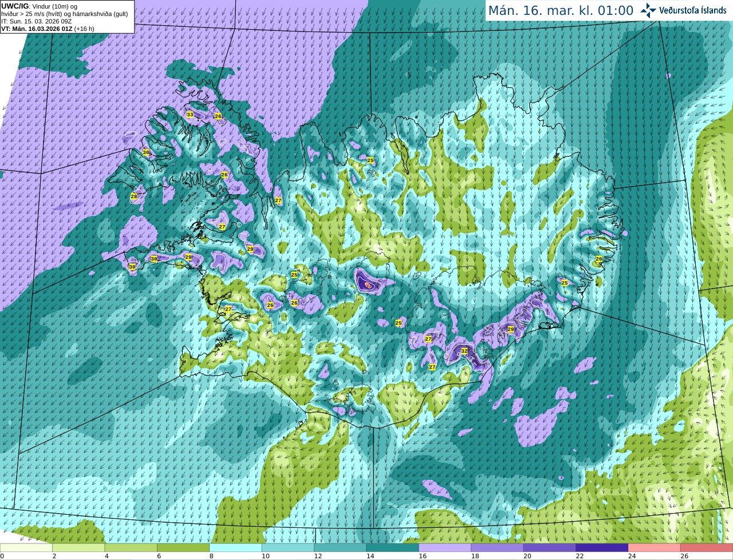
Task: Pick the 14–16 m/s dark teal swatch
Action: coord(393,547)
